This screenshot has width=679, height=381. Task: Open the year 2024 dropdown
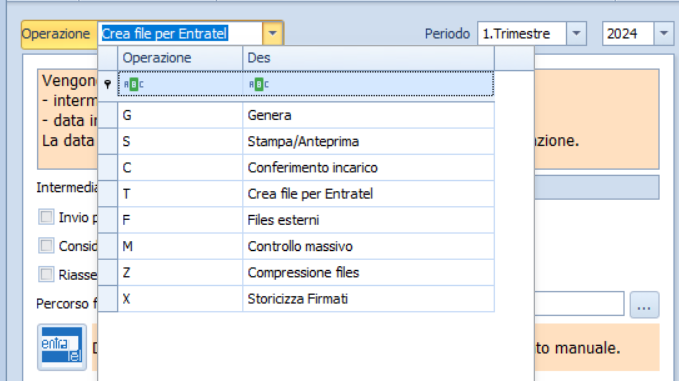pyautogui.click(x=663, y=33)
